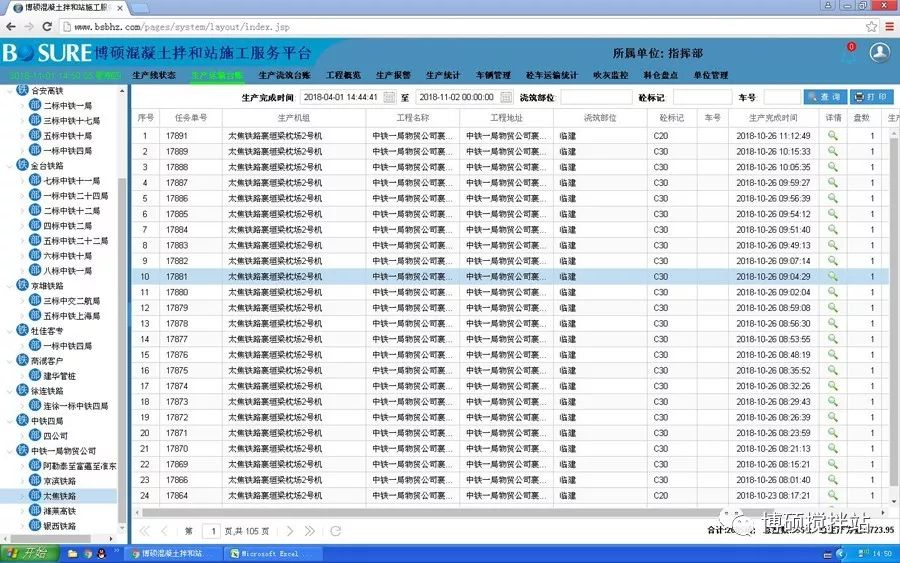Open calendar picker for the start date

coord(389,97)
